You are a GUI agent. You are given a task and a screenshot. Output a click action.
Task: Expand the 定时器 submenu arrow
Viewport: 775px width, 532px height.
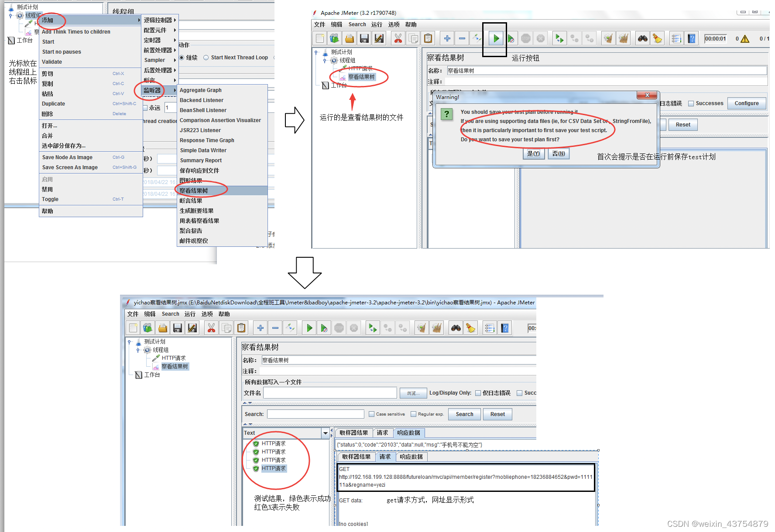pyautogui.click(x=175, y=40)
